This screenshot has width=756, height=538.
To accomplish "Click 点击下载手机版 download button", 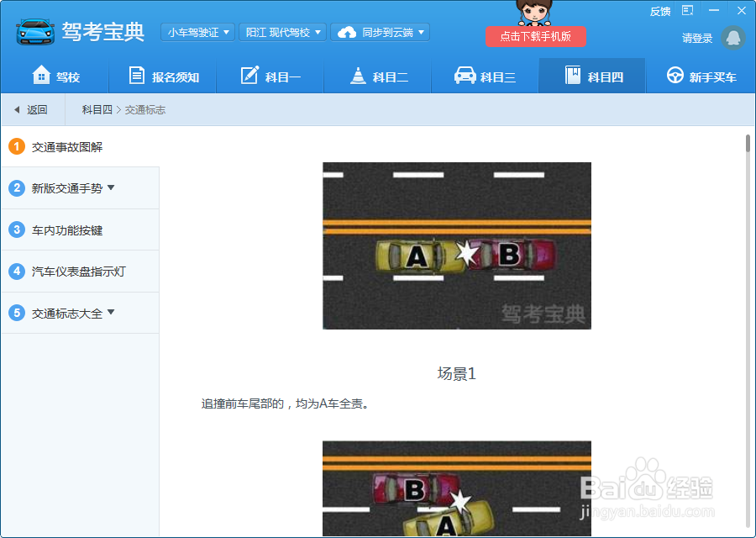I will (536, 37).
